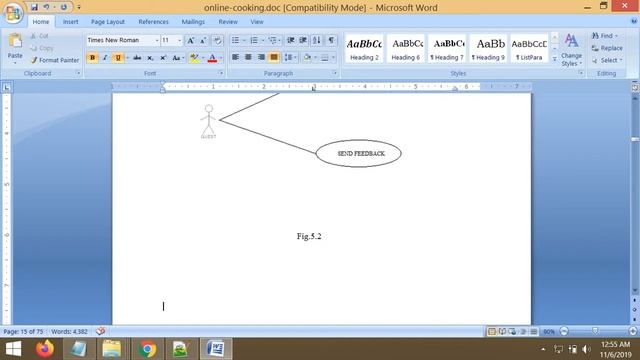Click the Paste button

(x=15, y=48)
